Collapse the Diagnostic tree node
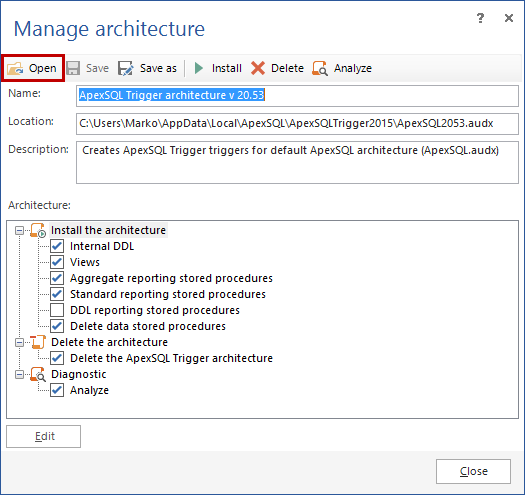This screenshot has width=525, height=495. pyautogui.click(x=19, y=374)
